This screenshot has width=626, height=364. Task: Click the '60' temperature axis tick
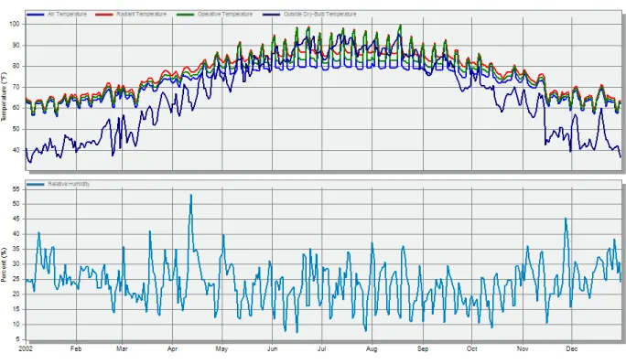(16, 108)
